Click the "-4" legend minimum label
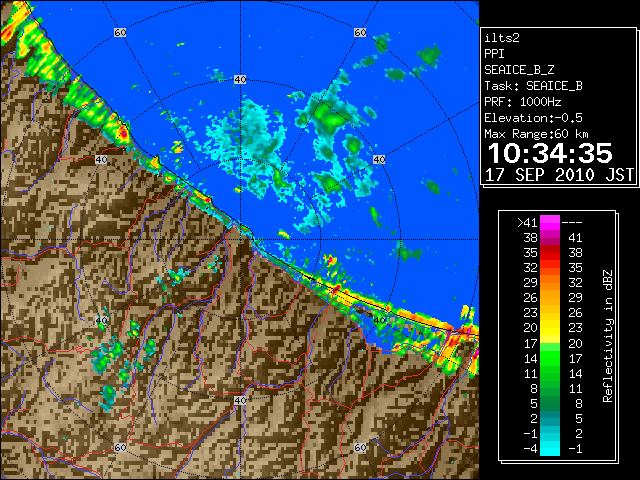 (x=531, y=448)
